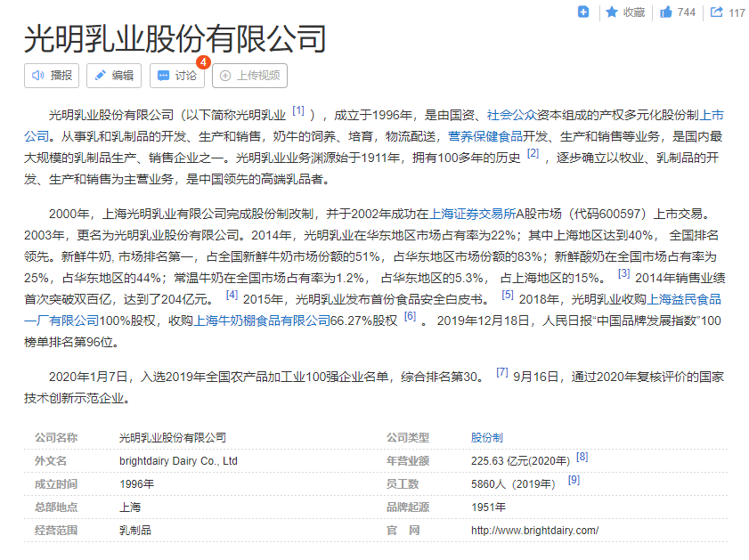Click the 上传视频 upload video button
Screen dimensions: 749x560
[x=249, y=76]
